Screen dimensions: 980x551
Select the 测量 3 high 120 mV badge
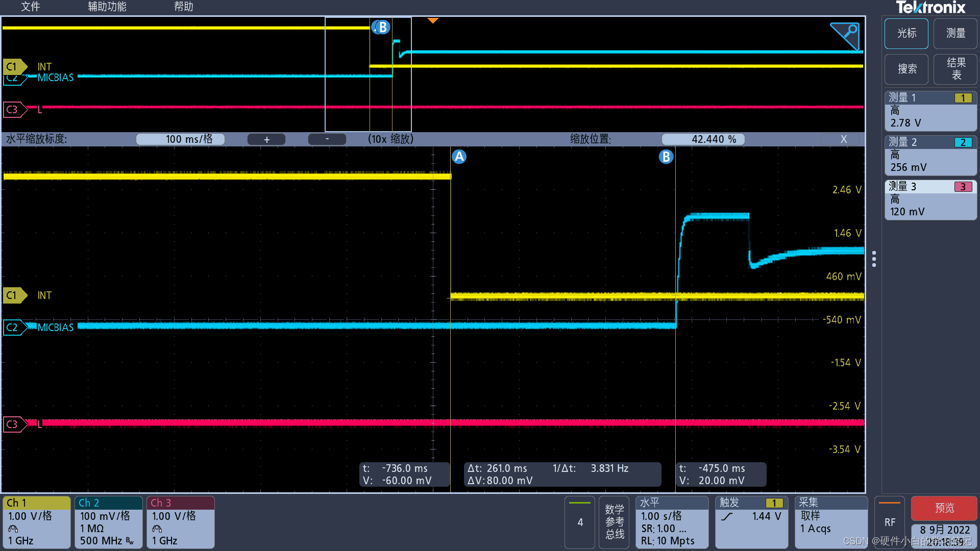[930, 199]
